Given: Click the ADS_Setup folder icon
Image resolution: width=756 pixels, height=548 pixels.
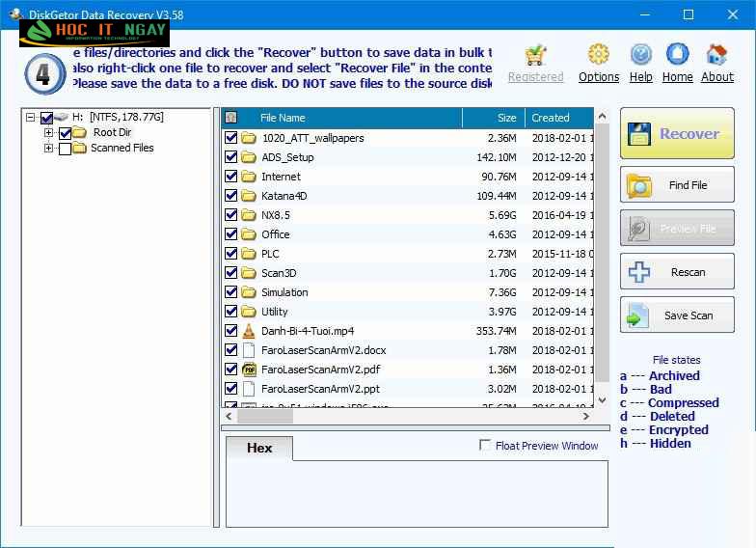Looking at the screenshot, I should click(249, 157).
